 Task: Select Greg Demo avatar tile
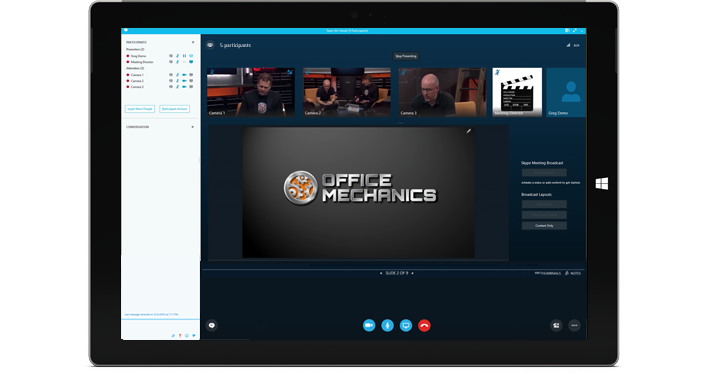tap(566, 92)
